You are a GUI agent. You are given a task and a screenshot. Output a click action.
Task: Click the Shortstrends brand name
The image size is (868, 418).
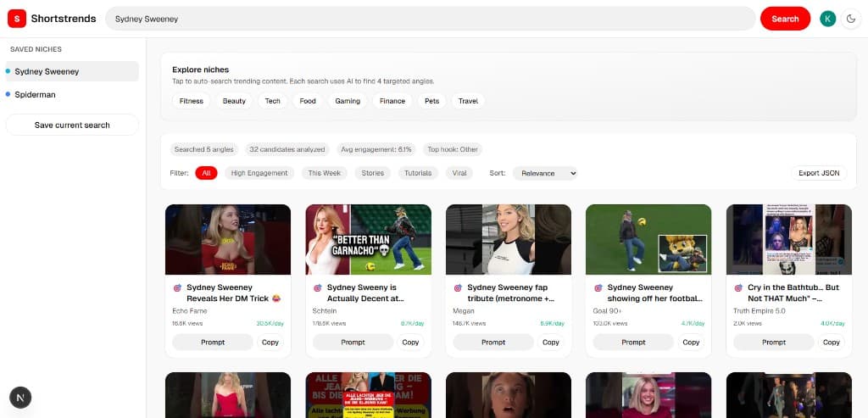pyautogui.click(x=64, y=19)
